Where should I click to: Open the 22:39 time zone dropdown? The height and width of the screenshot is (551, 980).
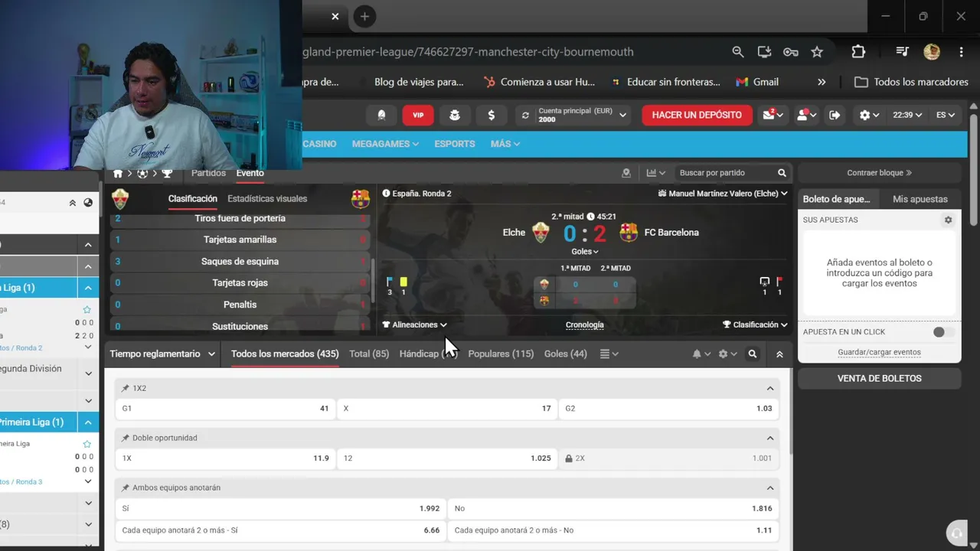[x=907, y=115]
